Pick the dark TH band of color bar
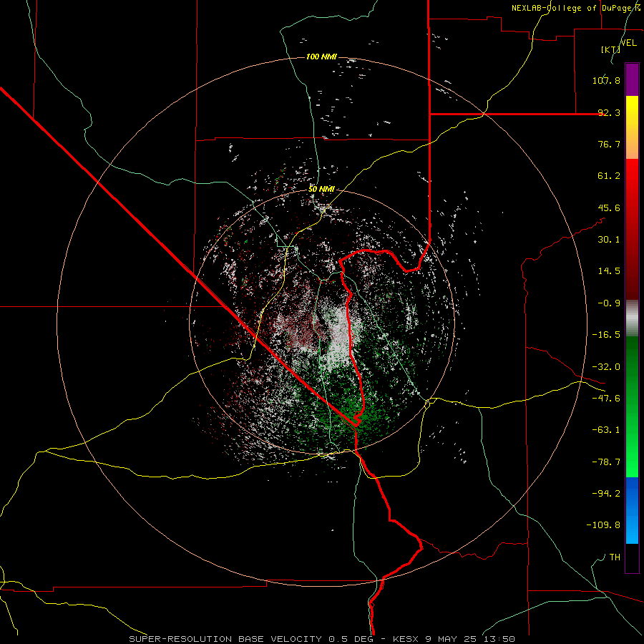The height and width of the screenshot is (644, 644). [632, 557]
